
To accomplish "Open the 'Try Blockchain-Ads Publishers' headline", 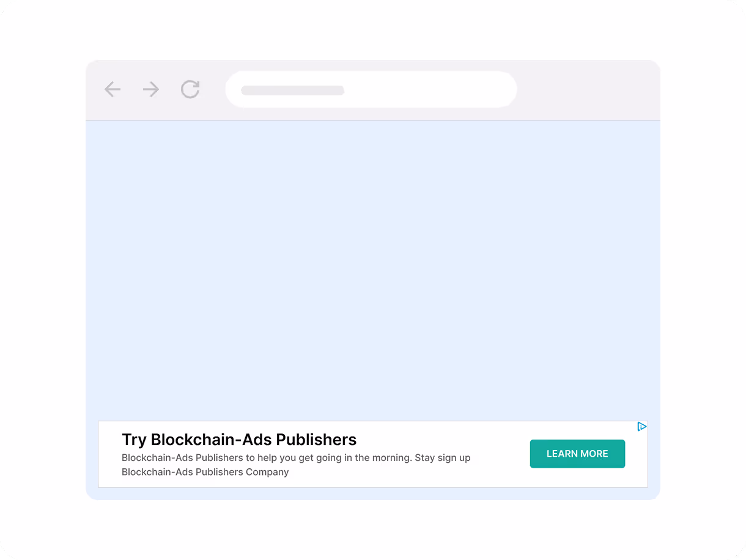I will (x=239, y=440).
